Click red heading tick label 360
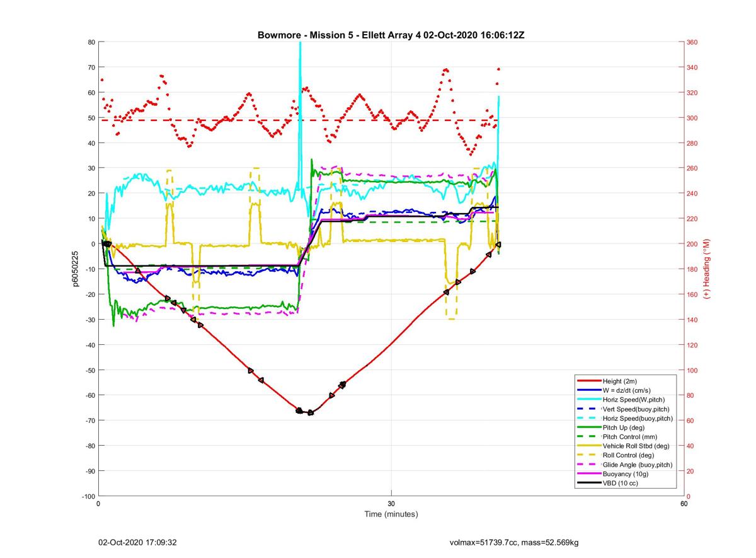The height and width of the screenshot is (558, 756). click(x=692, y=42)
